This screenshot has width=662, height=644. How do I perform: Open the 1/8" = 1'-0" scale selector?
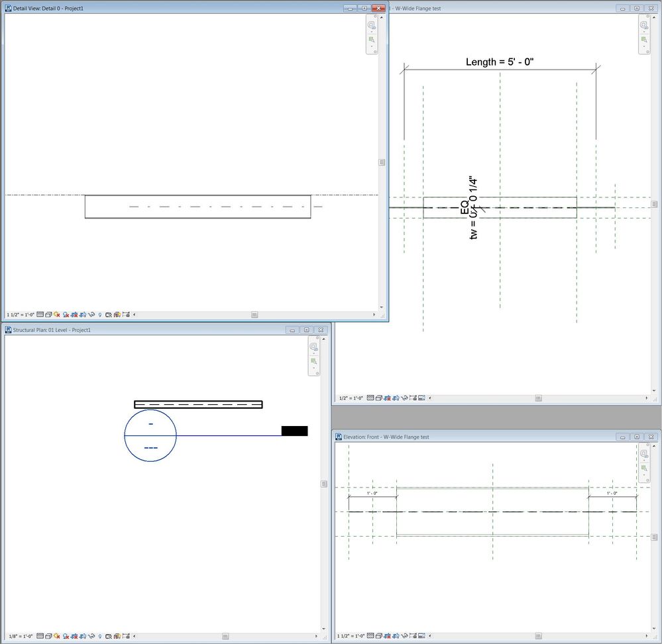coord(21,637)
